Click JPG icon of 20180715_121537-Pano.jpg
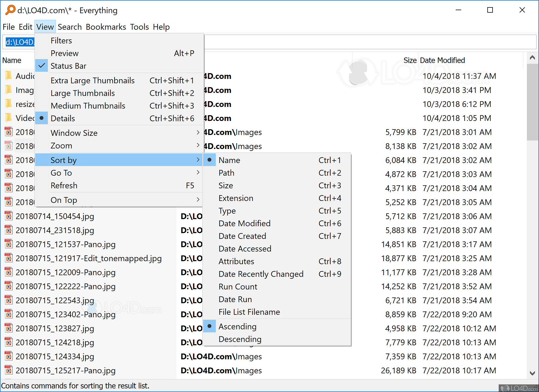This screenshot has width=539, height=392. [x=9, y=244]
